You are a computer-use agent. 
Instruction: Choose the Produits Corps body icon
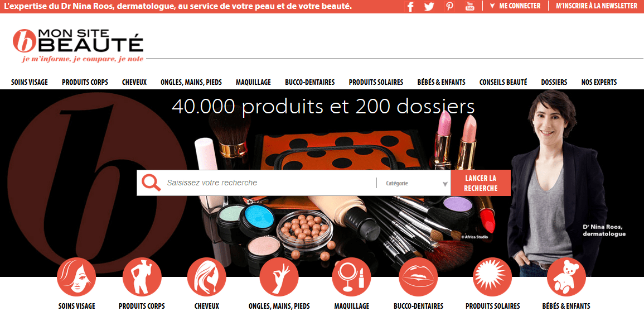click(x=142, y=277)
